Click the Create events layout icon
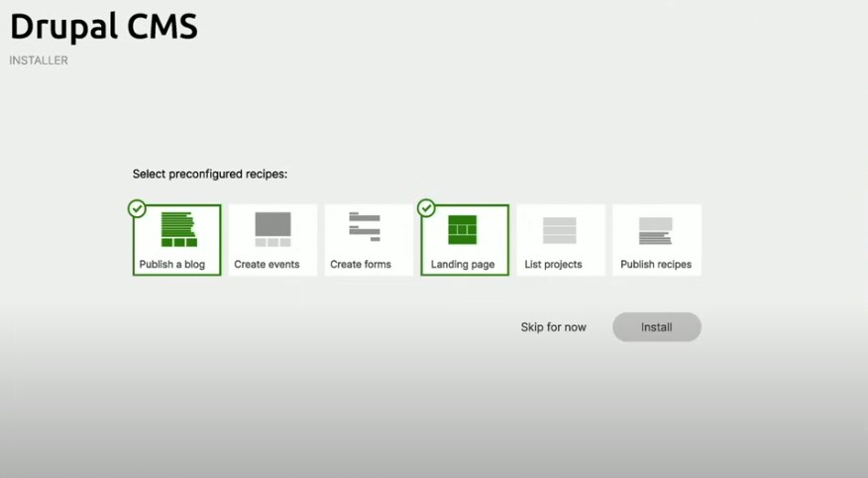This screenshot has height=478, width=868. pyautogui.click(x=272, y=229)
